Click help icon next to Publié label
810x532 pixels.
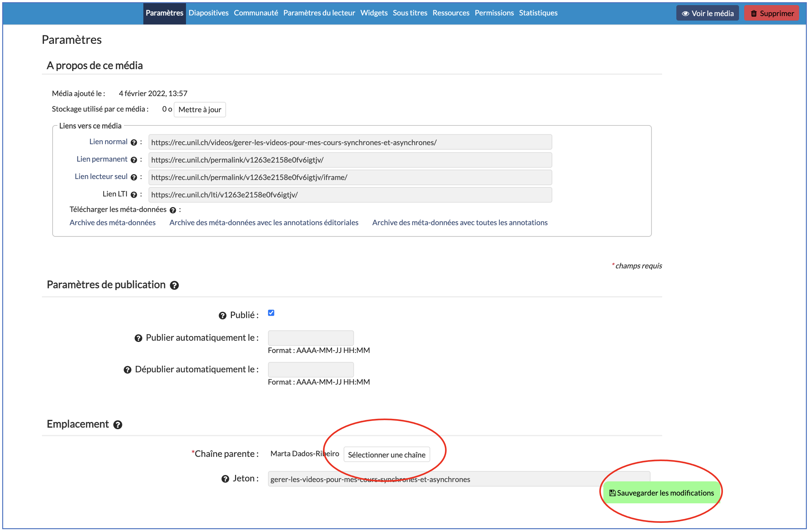click(x=222, y=316)
